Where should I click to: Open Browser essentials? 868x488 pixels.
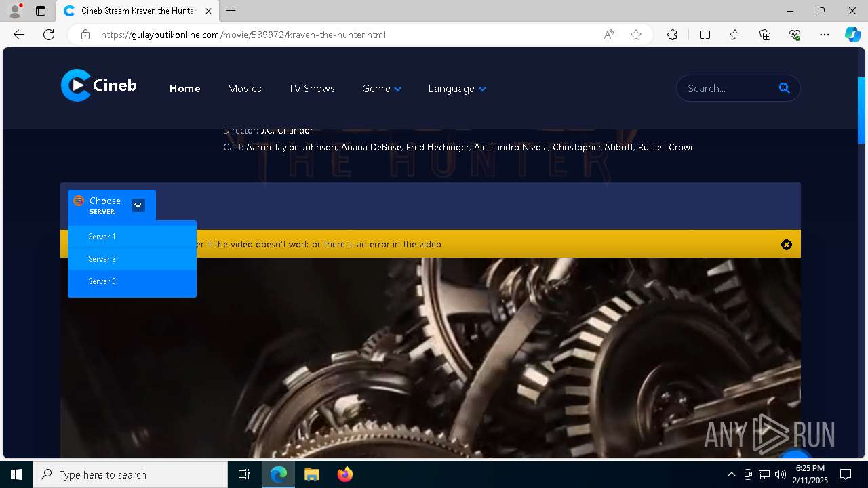pos(795,35)
